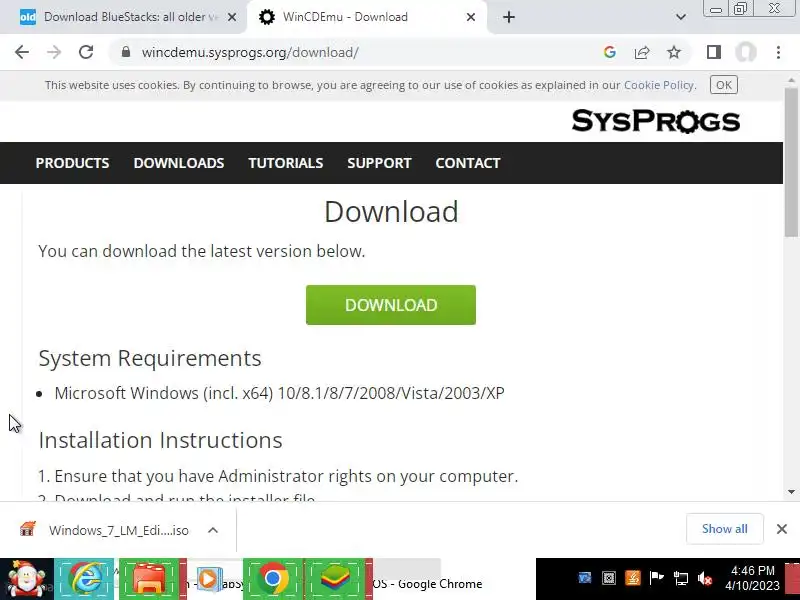Click the gray square tray icon
This screenshot has width=800, height=600.
pos(609,578)
